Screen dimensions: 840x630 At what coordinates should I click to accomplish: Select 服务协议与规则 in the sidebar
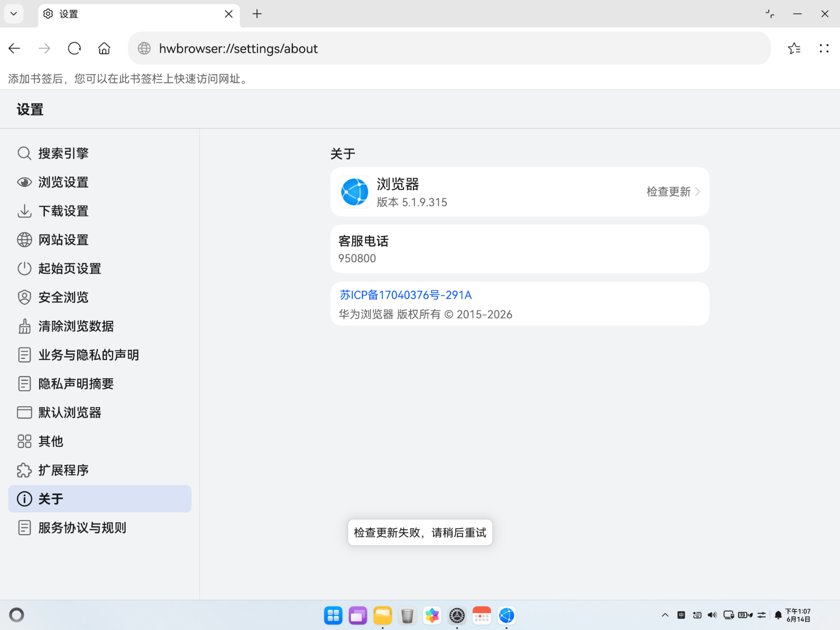click(x=100, y=528)
